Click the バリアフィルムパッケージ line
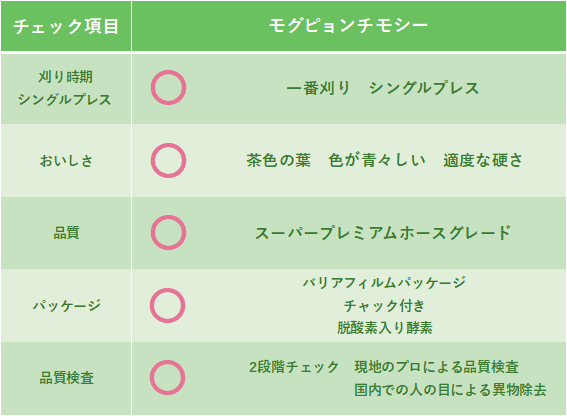 384,283
